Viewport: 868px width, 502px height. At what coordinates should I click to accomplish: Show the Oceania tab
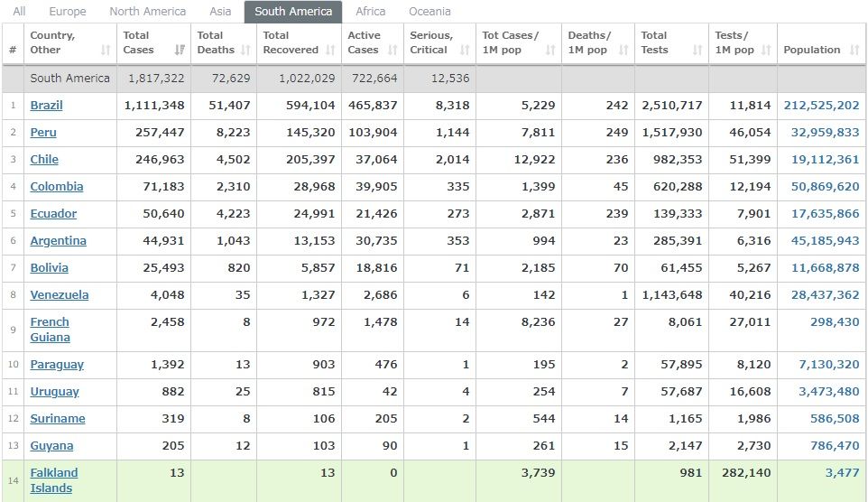(x=429, y=12)
